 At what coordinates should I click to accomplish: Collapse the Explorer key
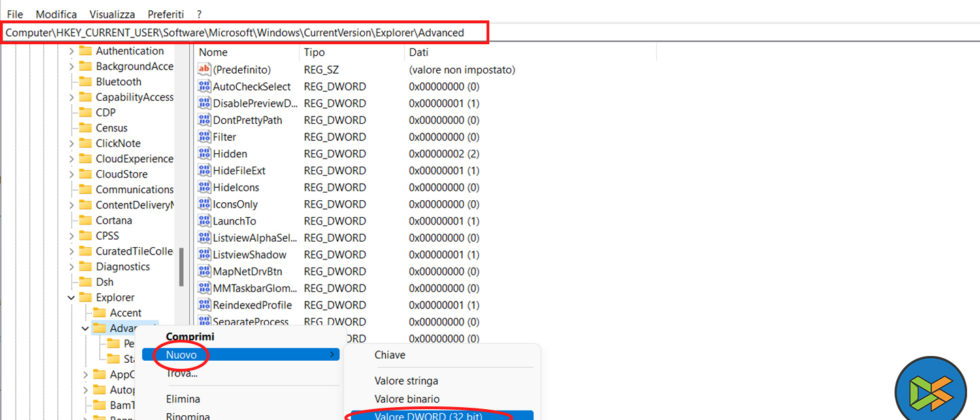pyautogui.click(x=71, y=298)
